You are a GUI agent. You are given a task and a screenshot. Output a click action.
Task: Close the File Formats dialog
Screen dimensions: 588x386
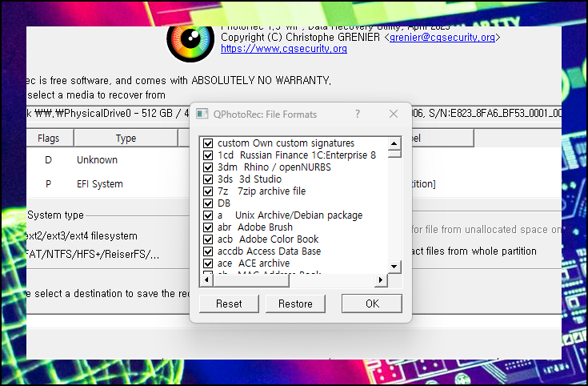coord(394,114)
